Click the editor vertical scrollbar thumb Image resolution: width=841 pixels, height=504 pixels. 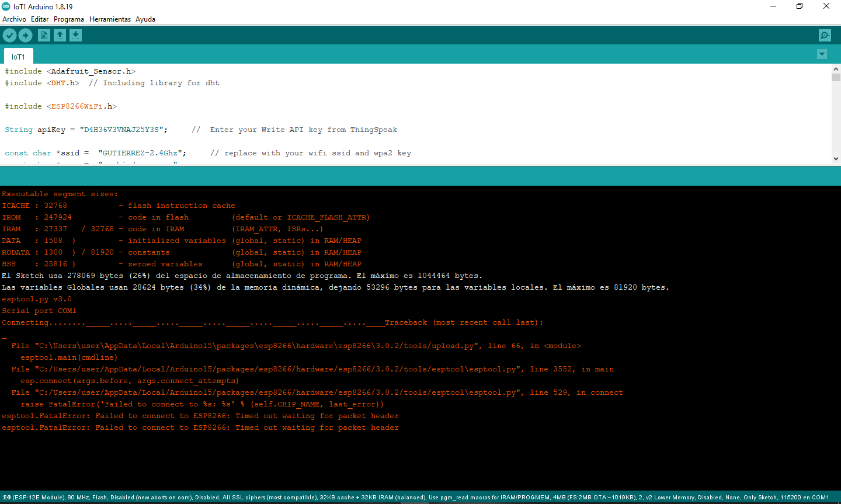(836, 78)
